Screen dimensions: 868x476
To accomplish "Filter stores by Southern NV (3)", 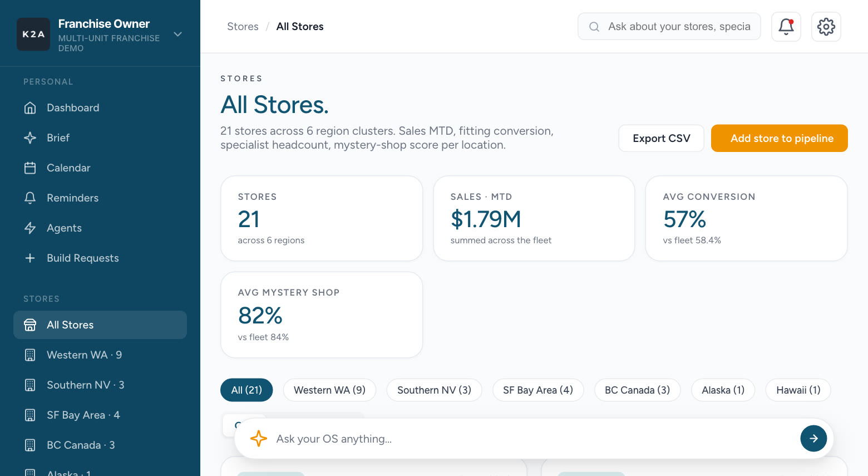I will coord(434,390).
